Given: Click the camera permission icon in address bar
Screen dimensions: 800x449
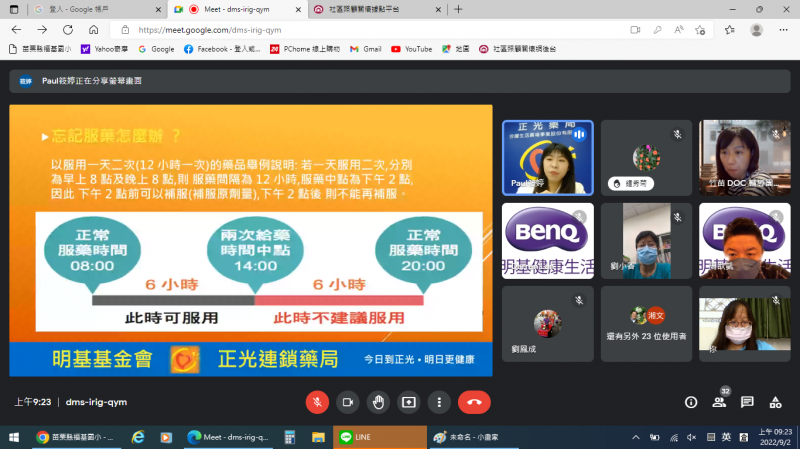Looking at the screenshot, I should [x=635, y=30].
